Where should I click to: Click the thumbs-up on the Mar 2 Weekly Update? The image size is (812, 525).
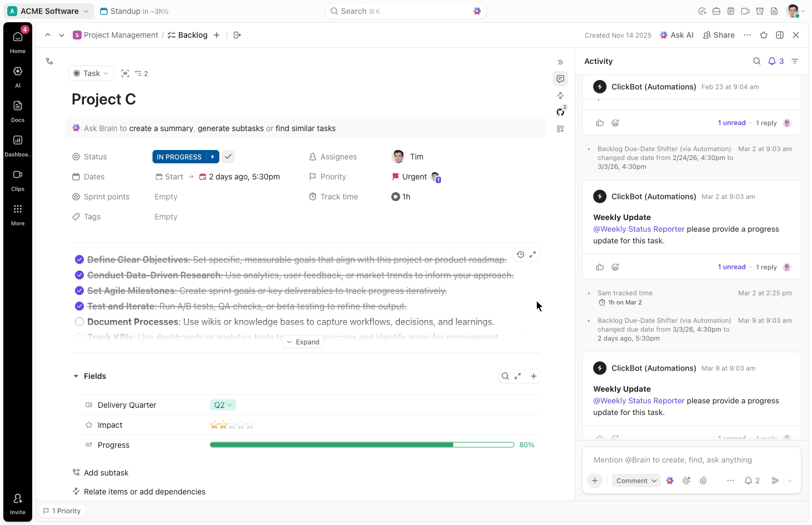tap(600, 267)
